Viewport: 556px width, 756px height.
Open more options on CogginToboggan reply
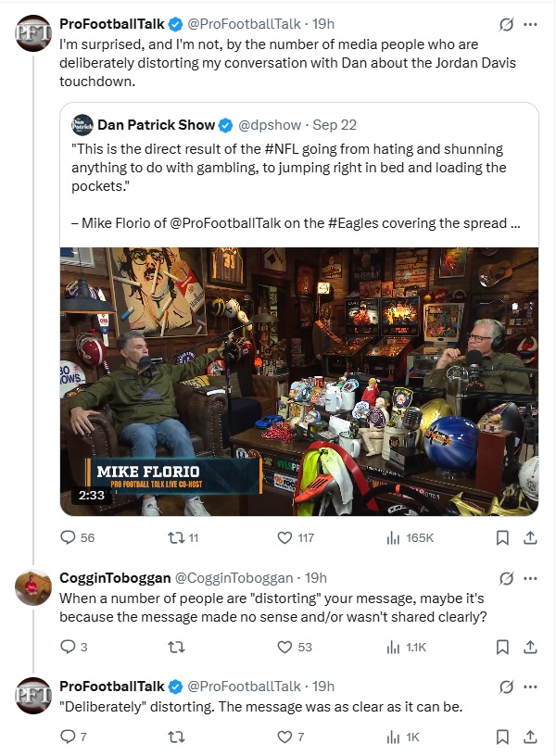pyautogui.click(x=531, y=578)
